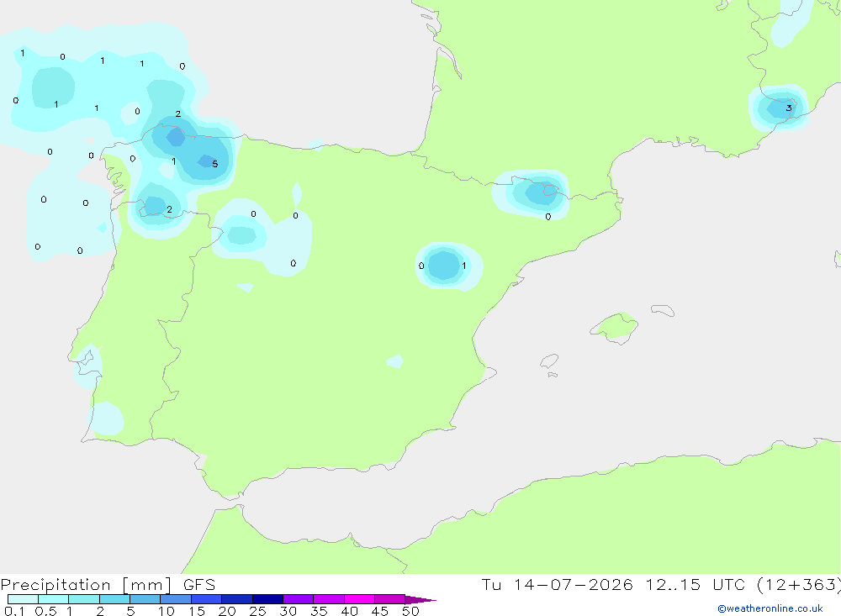Choose the 10–15 mm blue legend swatch
This screenshot has height=616, width=841.
tap(176, 599)
